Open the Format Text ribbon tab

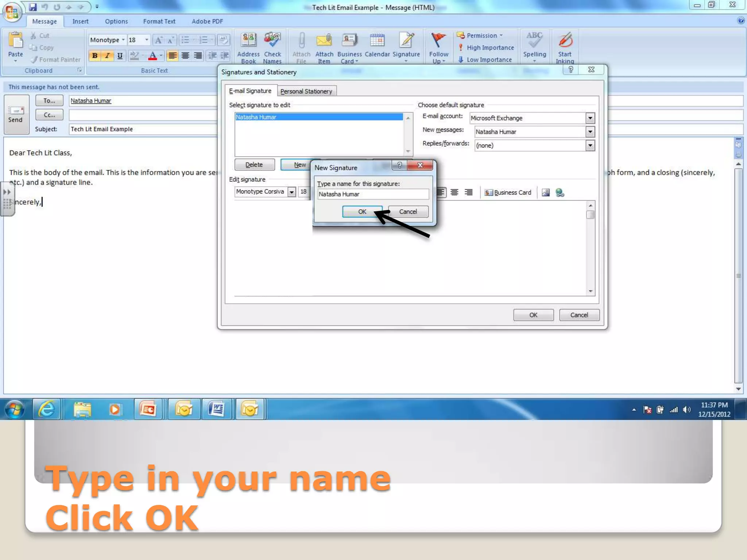[159, 22]
